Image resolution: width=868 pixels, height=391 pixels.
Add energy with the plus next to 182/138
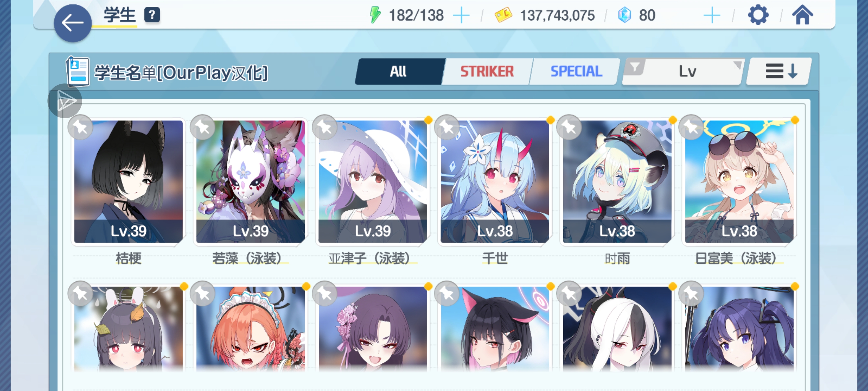click(461, 16)
